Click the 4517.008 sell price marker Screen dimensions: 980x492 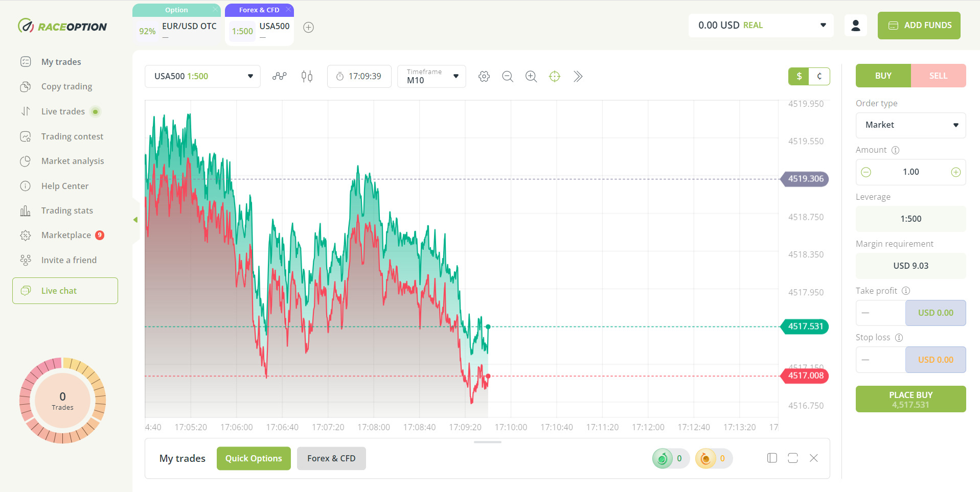[x=805, y=376]
